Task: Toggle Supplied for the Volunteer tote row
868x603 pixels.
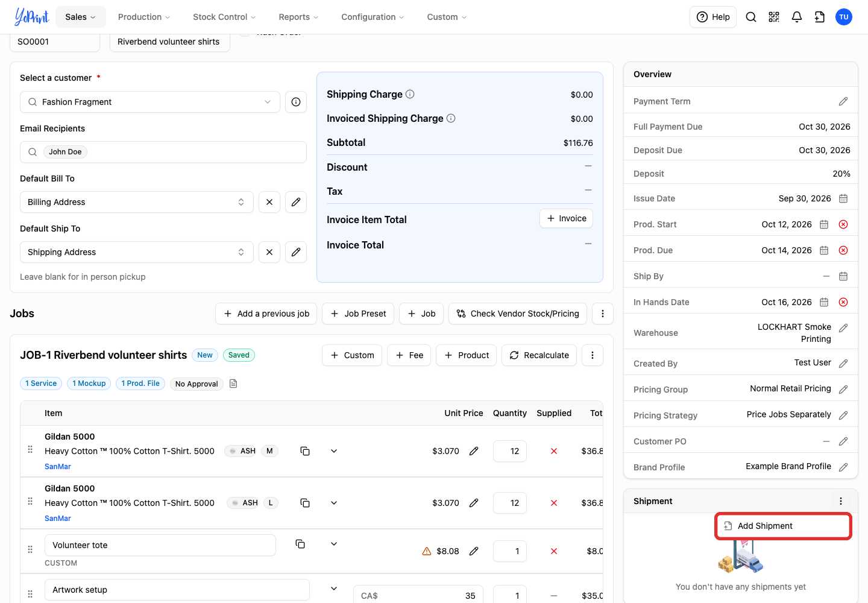Action: click(x=554, y=551)
